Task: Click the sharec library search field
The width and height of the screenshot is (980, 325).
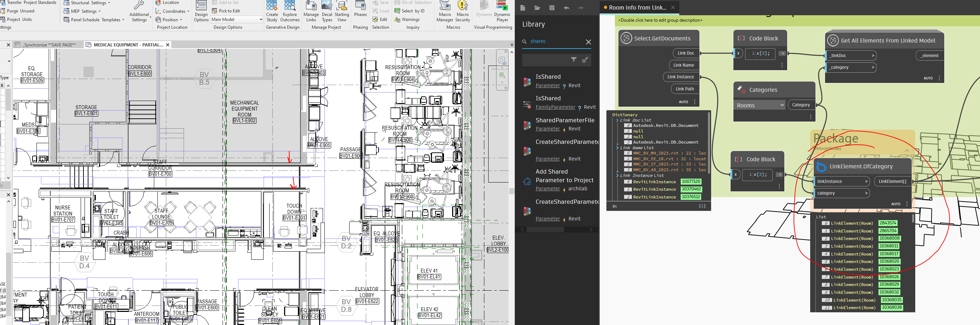Action: [x=555, y=41]
